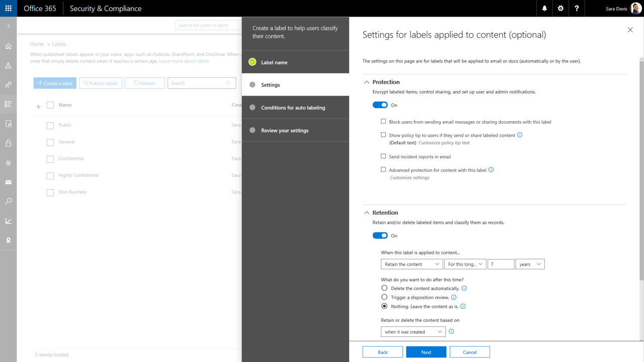Check Send incident reports in email
644x362 pixels.
(383, 156)
